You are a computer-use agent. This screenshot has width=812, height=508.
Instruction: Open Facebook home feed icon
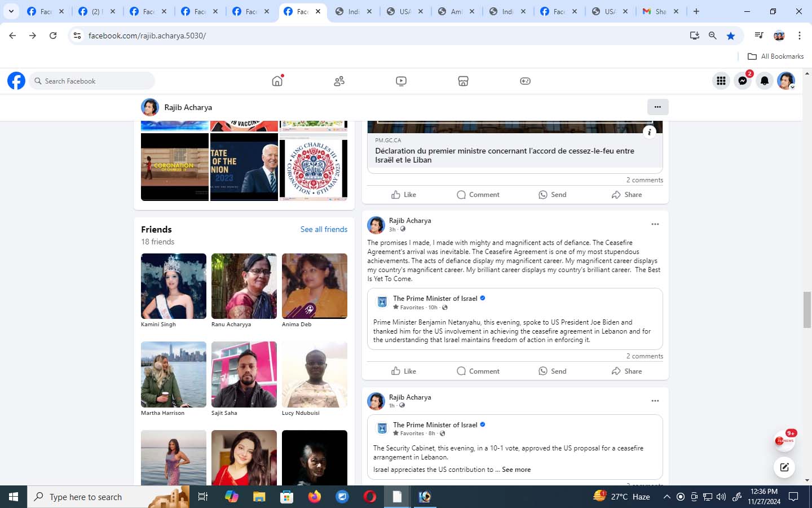pos(277,81)
